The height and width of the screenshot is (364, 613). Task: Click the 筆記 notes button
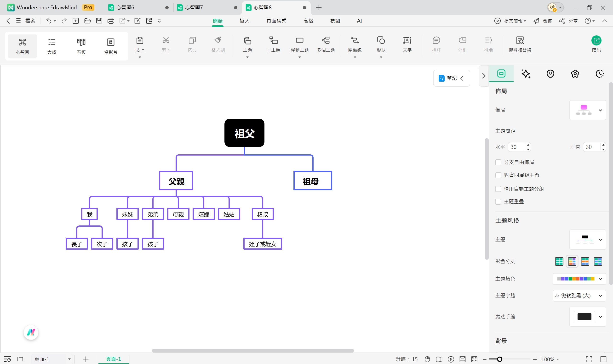451,78
